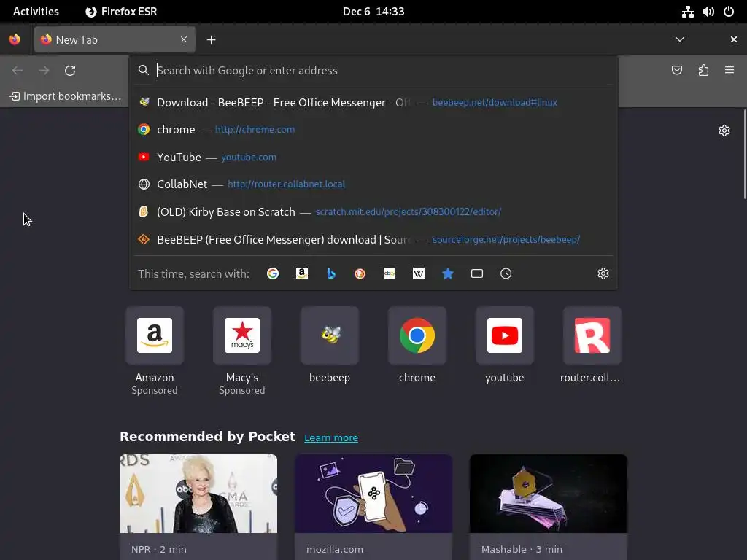Screen dimensions: 747x560
Task: Open the Mashable Pocket story thumbnail
Action: (549, 494)
